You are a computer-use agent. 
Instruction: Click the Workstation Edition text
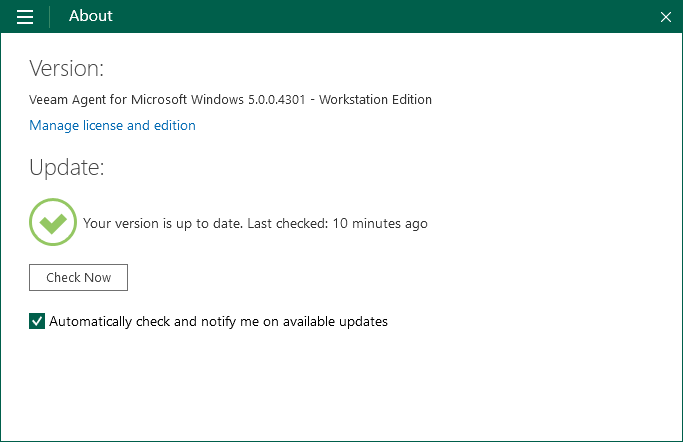375,100
